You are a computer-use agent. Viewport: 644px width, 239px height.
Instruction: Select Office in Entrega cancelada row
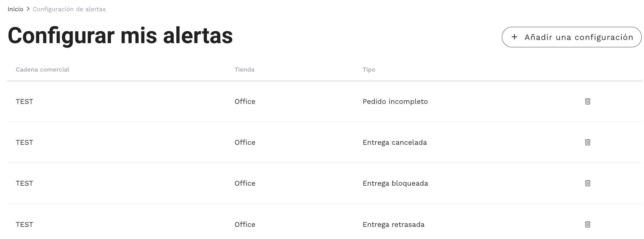coord(245,143)
